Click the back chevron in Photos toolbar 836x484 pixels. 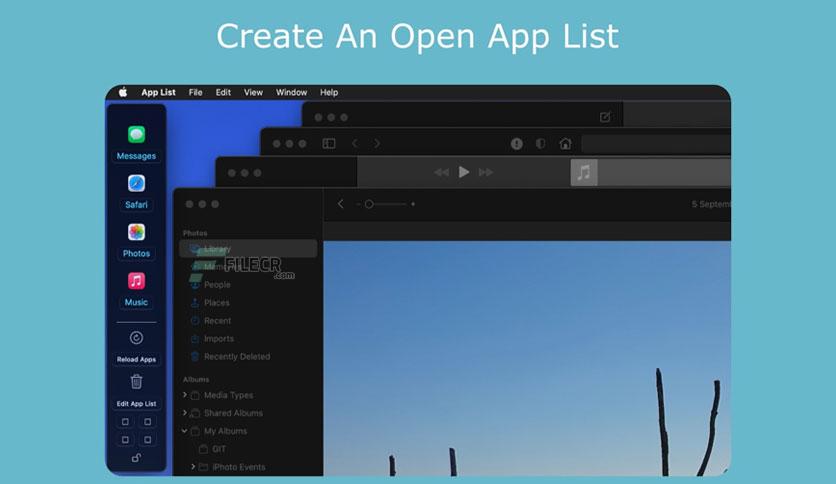click(341, 204)
